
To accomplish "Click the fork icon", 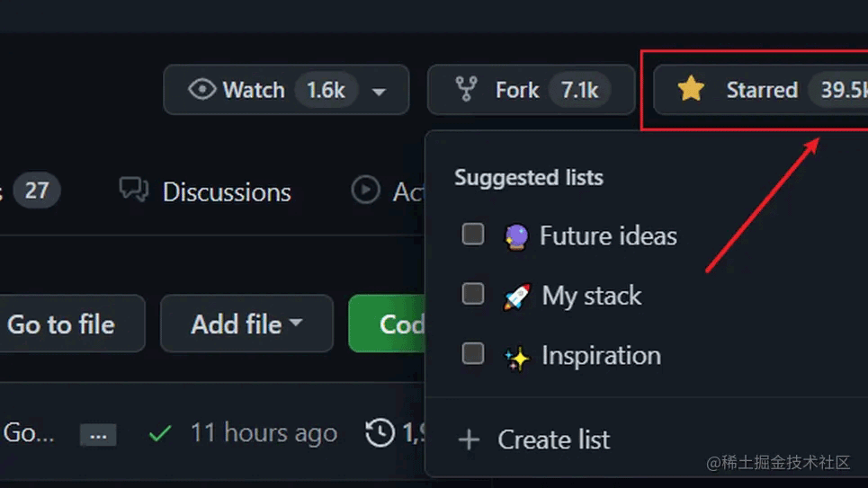I will pyautogui.click(x=466, y=90).
